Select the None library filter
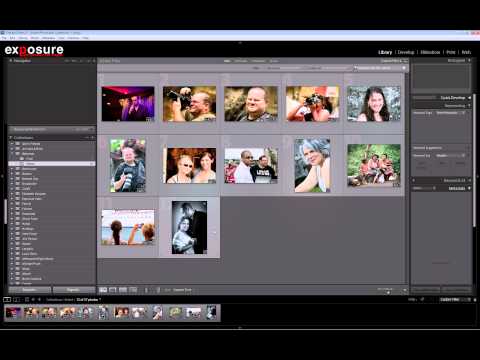The height and width of the screenshot is (360, 480). [274, 61]
